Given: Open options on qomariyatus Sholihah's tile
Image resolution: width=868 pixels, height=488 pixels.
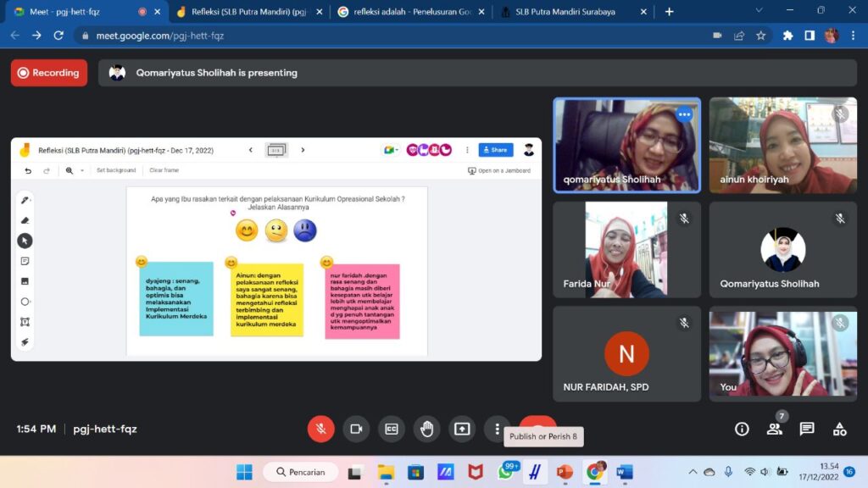Looking at the screenshot, I should [x=684, y=114].
